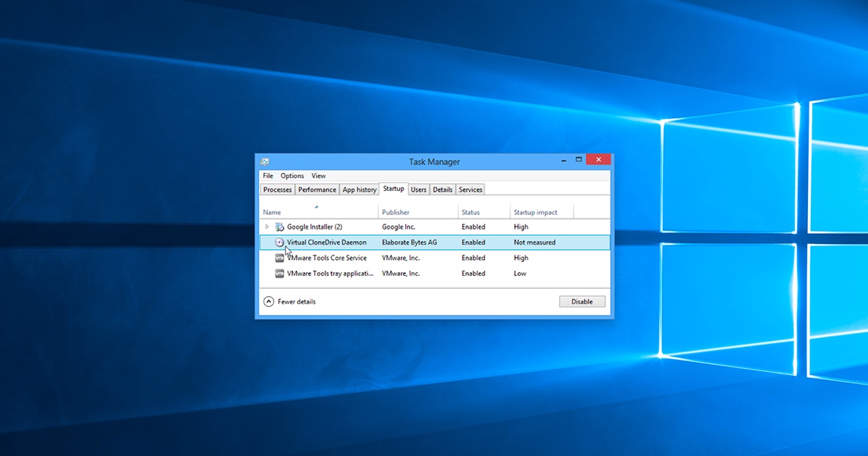Click High impact value for VMware Core Service
The height and width of the screenshot is (456, 868).
click(x=521, y=258)
